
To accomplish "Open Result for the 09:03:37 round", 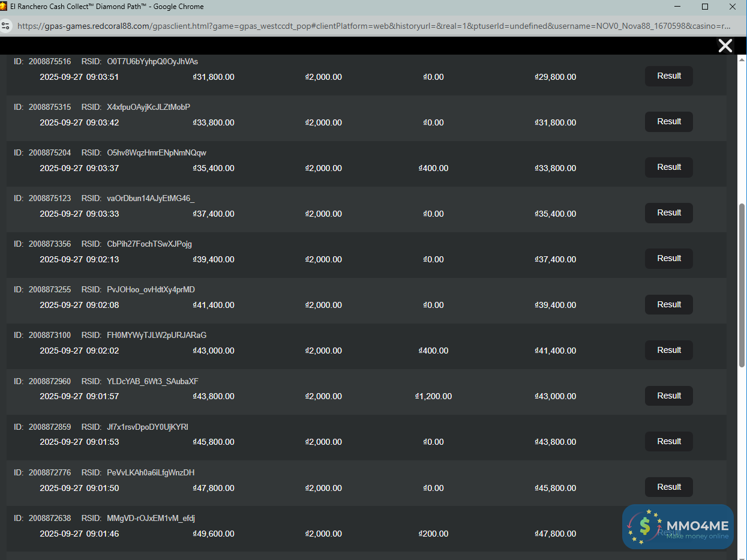I will (x=669, y=167).
